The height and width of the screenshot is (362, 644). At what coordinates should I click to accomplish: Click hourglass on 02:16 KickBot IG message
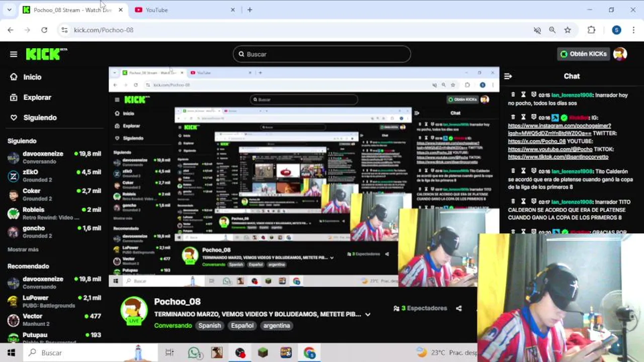pos(523,117)
